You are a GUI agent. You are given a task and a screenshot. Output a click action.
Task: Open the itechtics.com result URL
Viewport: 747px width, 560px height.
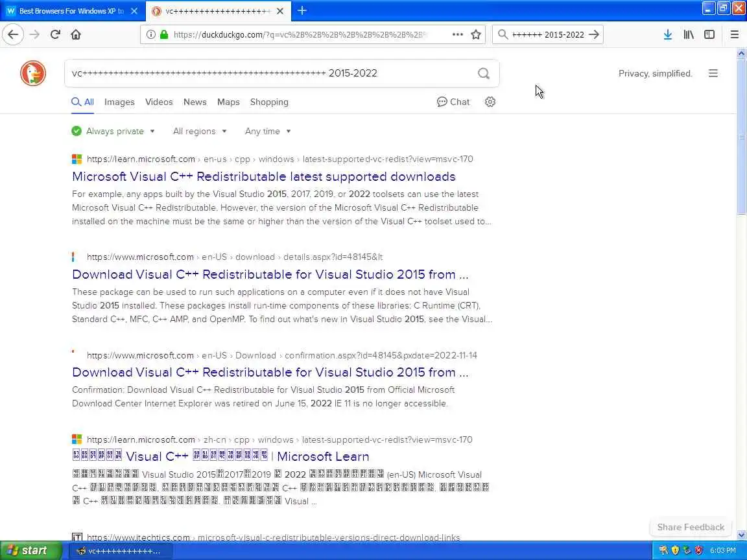pyautogui.click(x=274, y=537)
